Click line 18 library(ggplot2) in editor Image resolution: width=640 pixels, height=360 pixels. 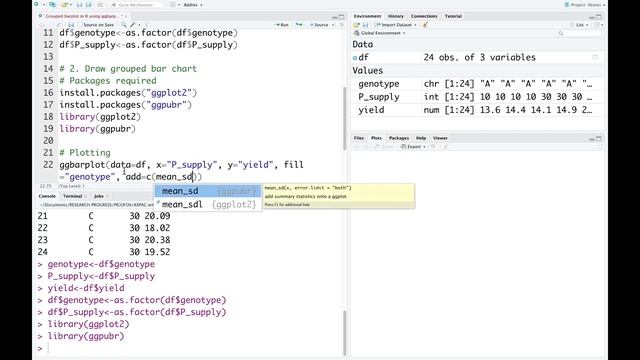point(100,117)
